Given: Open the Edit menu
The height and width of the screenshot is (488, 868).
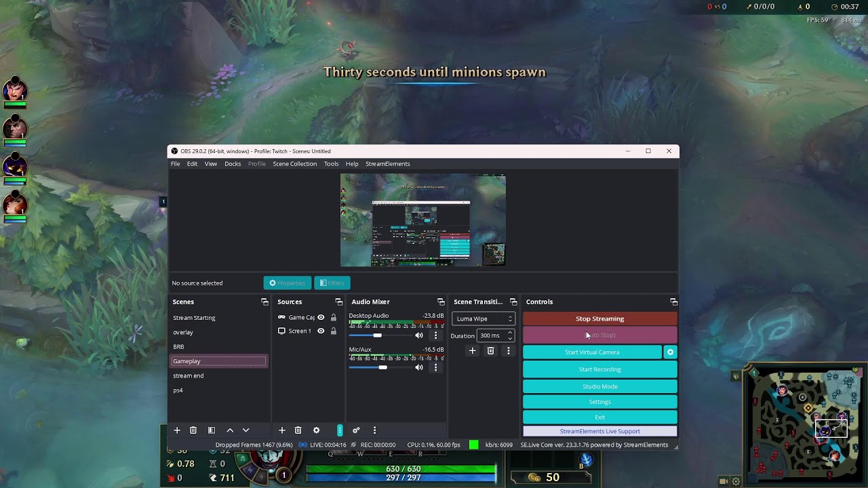Looking at the screenshot, I should pyautogui.click(x=193, y=164).
